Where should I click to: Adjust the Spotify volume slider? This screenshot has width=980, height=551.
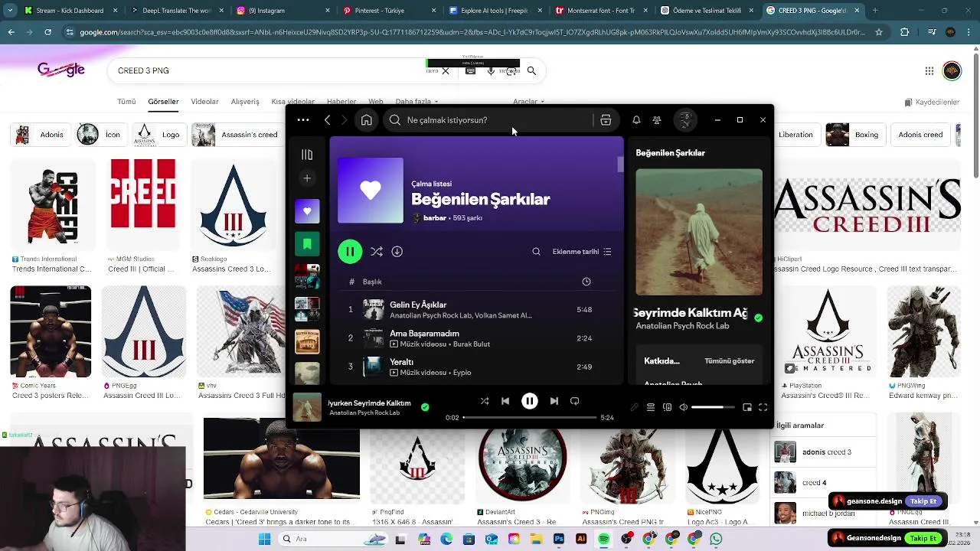click(714, 407)
